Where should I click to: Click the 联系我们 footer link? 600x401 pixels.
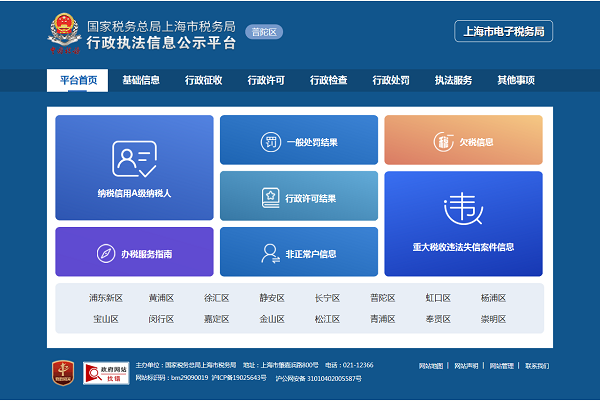click(x=537, y=366)
